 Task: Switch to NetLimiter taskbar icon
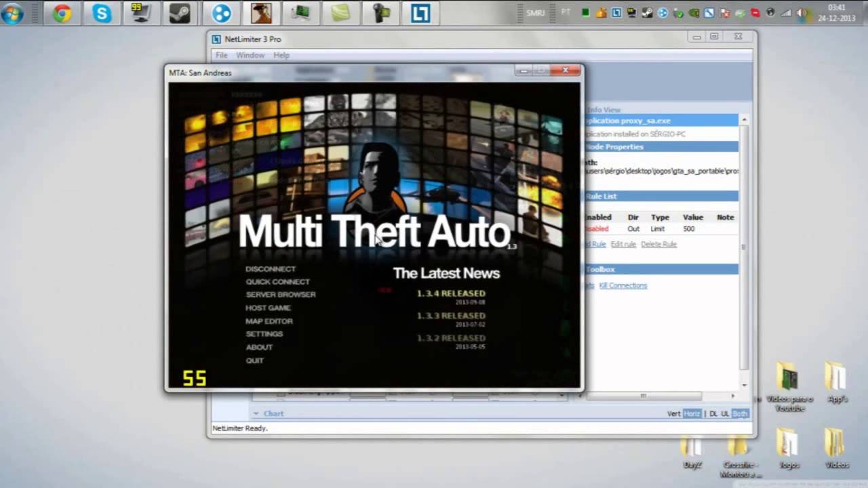(x=420, y=13)
